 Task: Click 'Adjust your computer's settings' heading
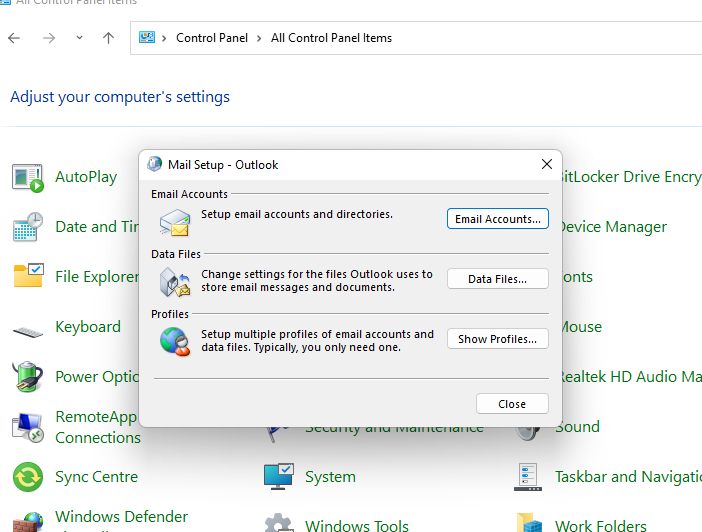[120, 97]
